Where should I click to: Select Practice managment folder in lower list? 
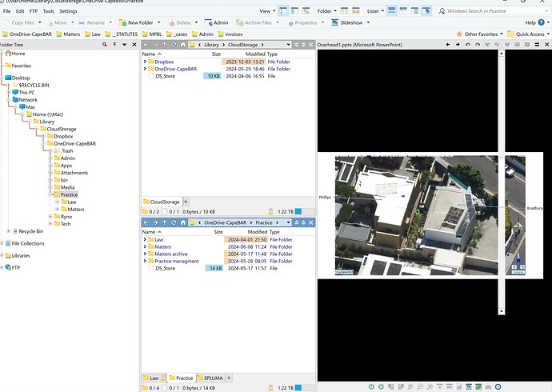[x=177, y=261]
